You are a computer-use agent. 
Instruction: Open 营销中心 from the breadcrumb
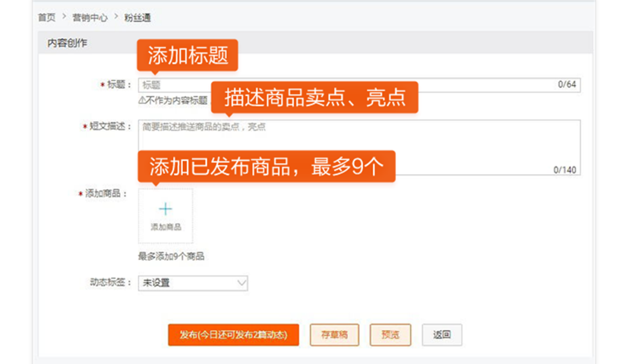90,18
